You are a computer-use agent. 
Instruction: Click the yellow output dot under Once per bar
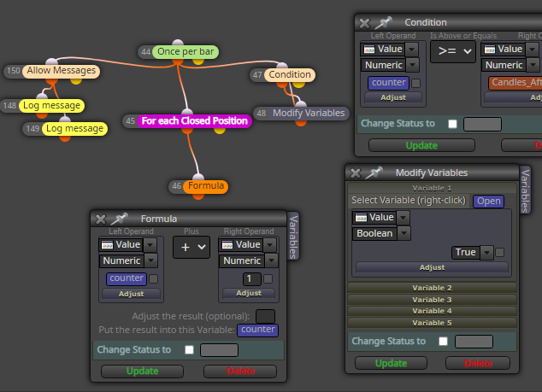pyautogui.click(x=198, y=61)
